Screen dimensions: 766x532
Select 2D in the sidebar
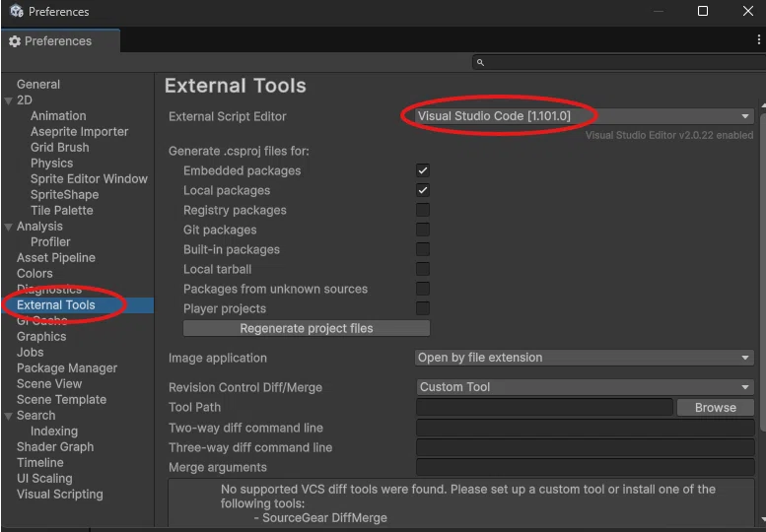coord(25,100)
